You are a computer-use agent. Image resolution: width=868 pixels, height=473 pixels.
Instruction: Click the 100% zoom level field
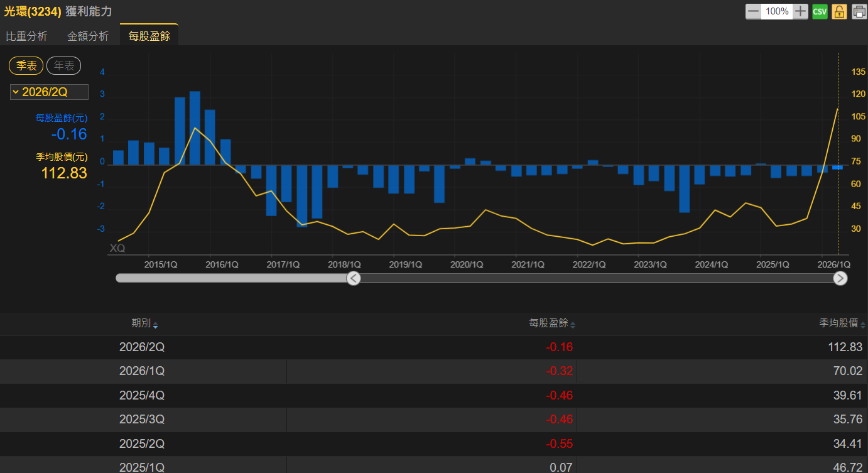tap(777, 11)
